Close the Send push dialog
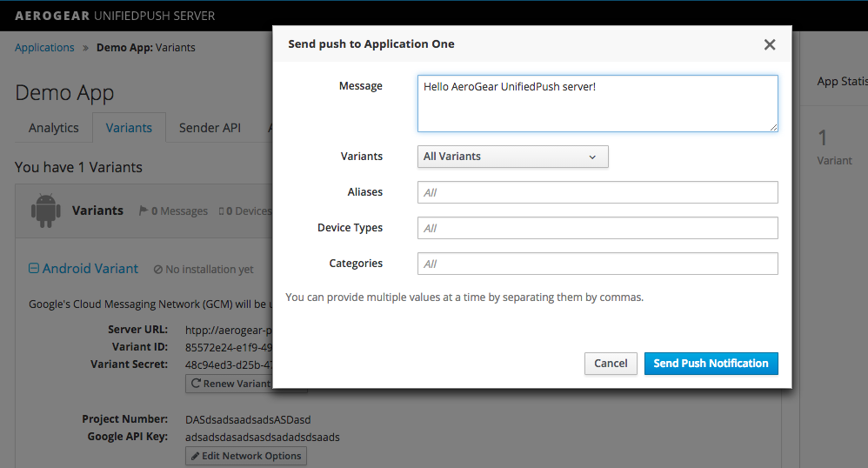This screenshot has width=868, height=468. pos(770,45)
